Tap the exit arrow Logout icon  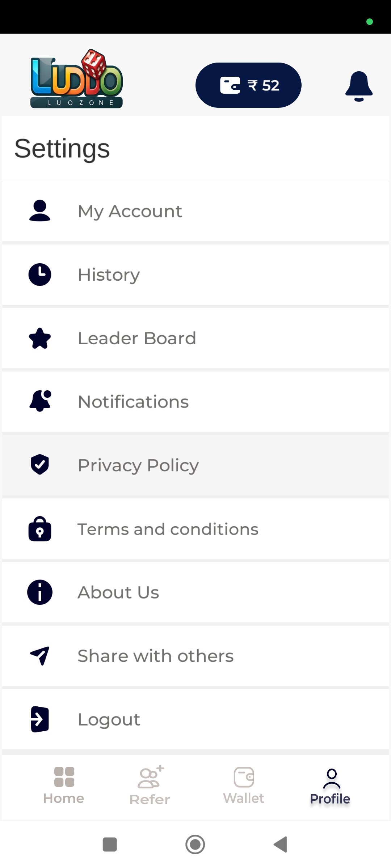coord(40,719)
